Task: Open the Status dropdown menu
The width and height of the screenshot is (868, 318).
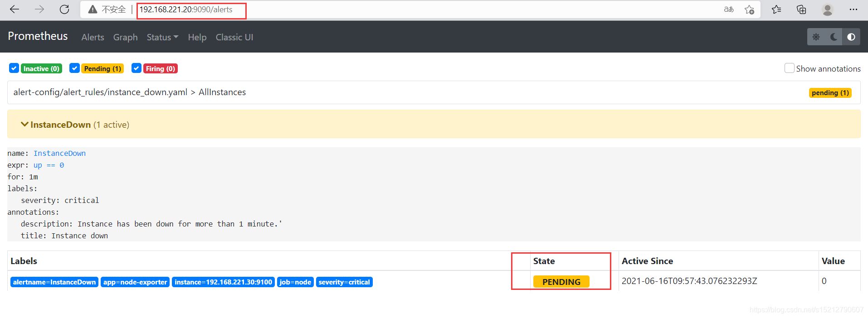Action: point(162,37)
